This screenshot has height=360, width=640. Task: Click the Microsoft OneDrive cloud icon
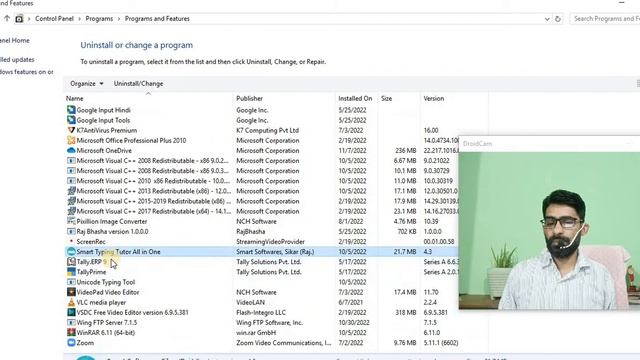pos(71,151)
